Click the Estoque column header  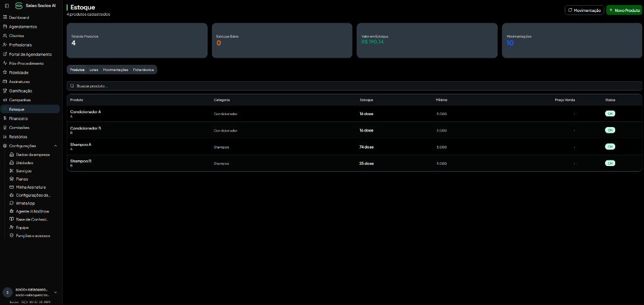(x=367, y=100)
